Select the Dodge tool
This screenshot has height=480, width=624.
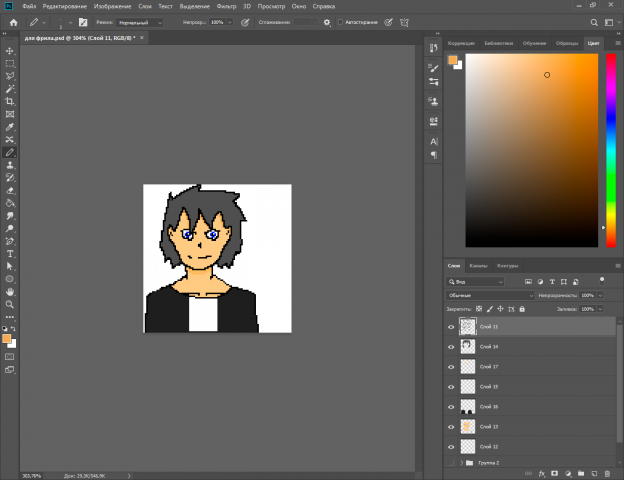[x=10, y=228]
